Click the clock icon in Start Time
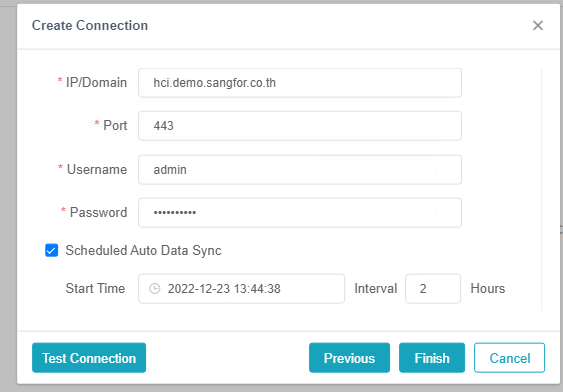 point(155,289)
